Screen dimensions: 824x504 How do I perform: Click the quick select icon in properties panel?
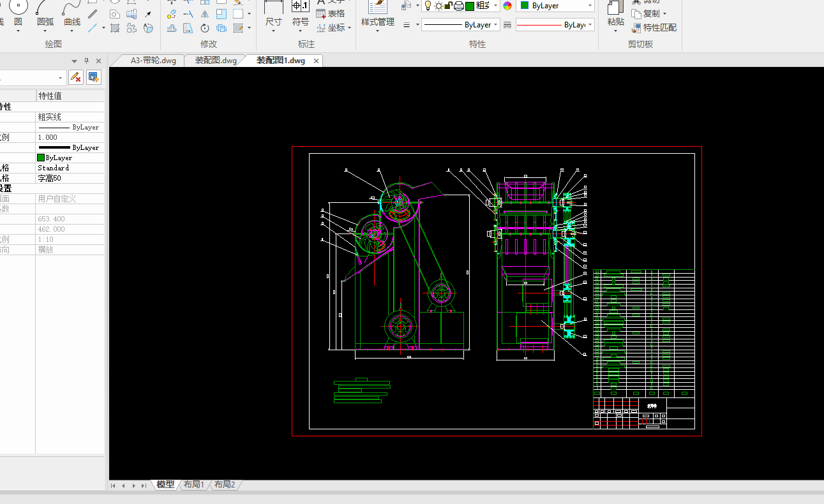click(94, 77)
